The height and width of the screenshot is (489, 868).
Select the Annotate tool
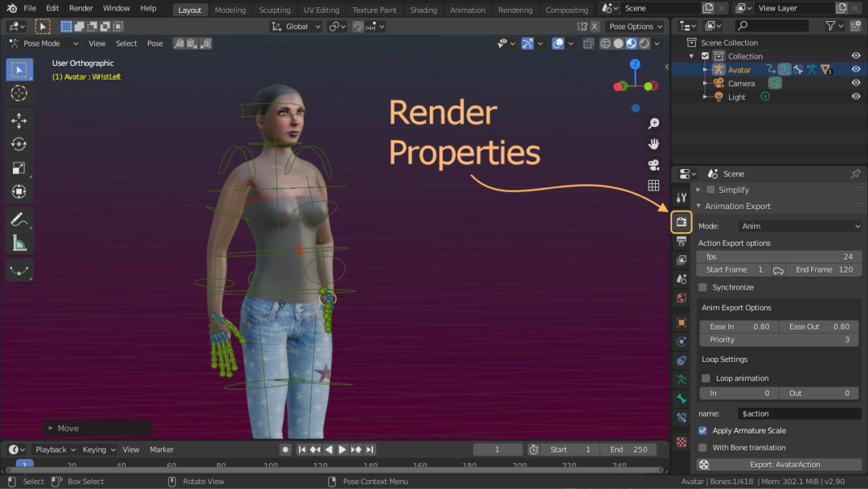coord(19,219)
